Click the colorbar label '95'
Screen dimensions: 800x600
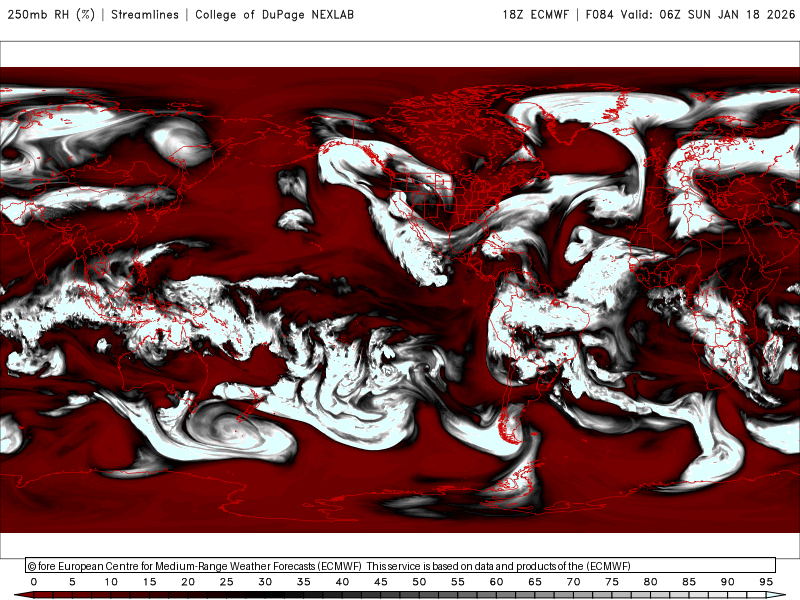tap(766, 582)
